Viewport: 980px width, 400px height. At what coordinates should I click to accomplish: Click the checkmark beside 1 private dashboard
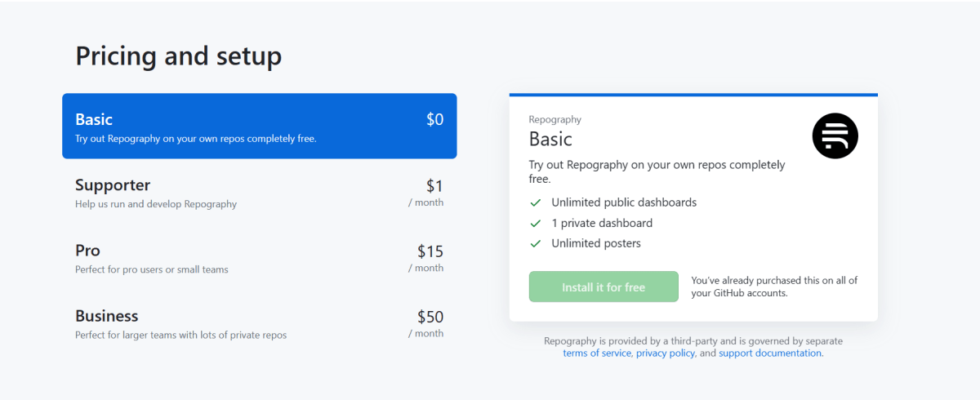(536, 223)
